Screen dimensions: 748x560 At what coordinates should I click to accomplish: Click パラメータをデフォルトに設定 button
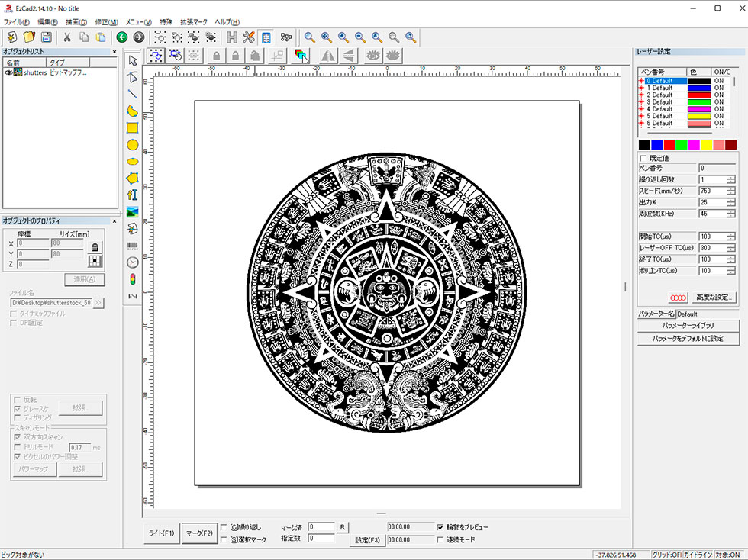point(688,339)
